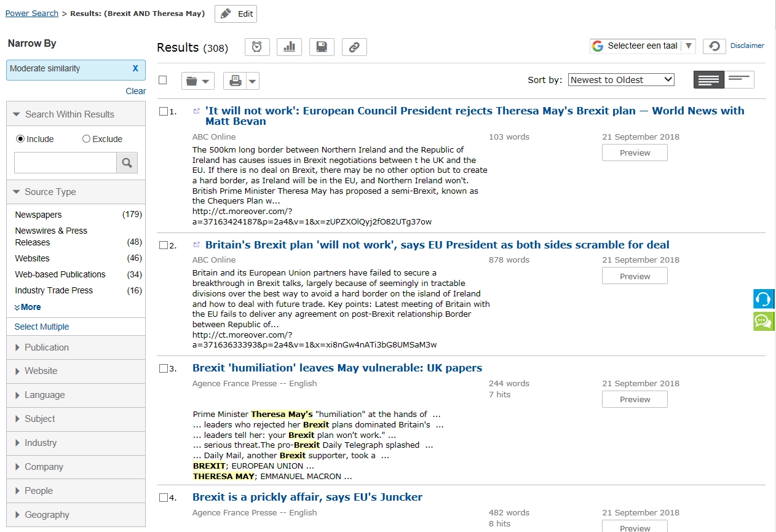The width and height of the screenshot is (776, 532).
Task: Expand the Company filter
Action: point(76,467)
